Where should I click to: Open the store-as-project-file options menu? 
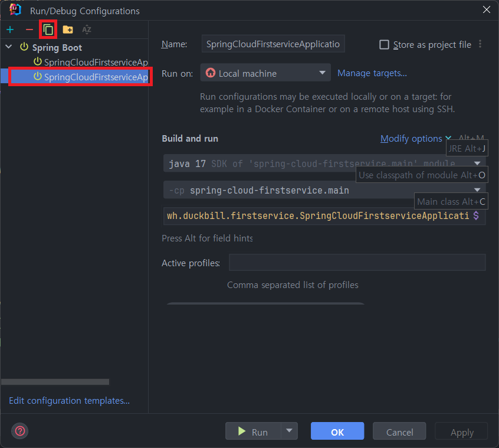click(x=480, y=44)
